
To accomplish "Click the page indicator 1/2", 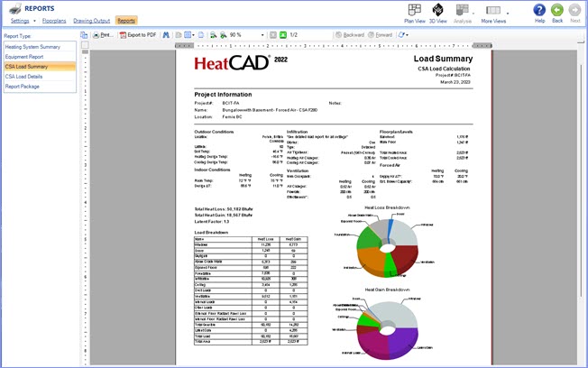I will coord(294,35).
